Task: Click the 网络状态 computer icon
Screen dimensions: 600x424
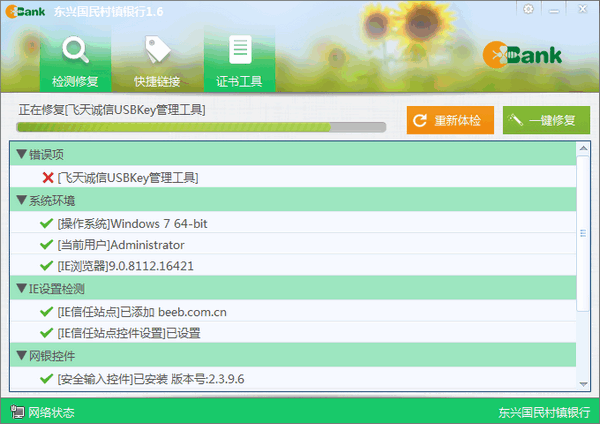Action: coord(17,412)
